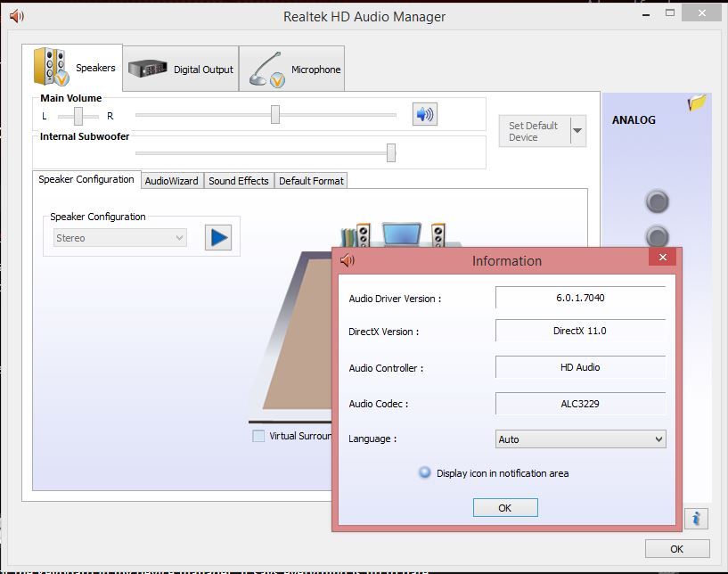728x574 pixels.
Task: Expand the Set Default Device arrow
Action: click(577, 131)
